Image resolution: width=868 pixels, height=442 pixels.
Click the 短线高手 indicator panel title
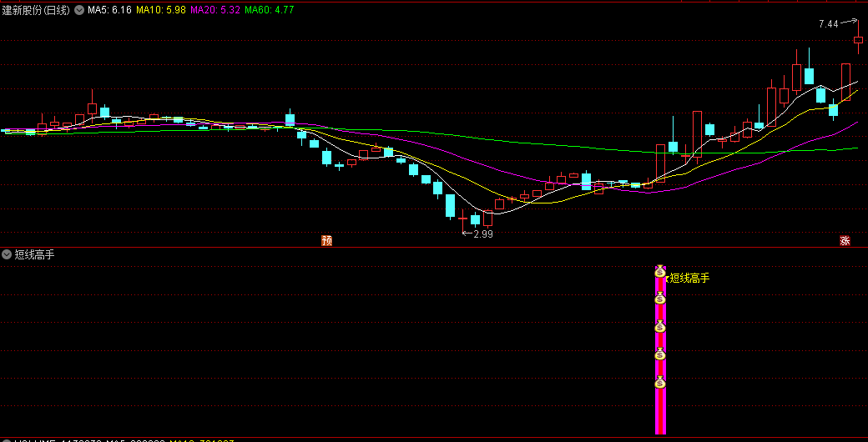[x=34, y=254]
